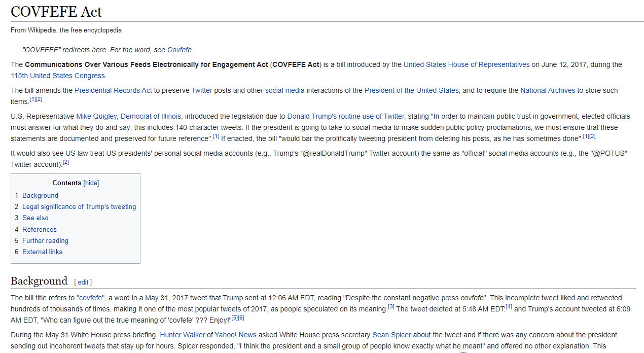
Task: Click footnote [5] after 'Enjoy!'
Action: [x=235, y=317]
